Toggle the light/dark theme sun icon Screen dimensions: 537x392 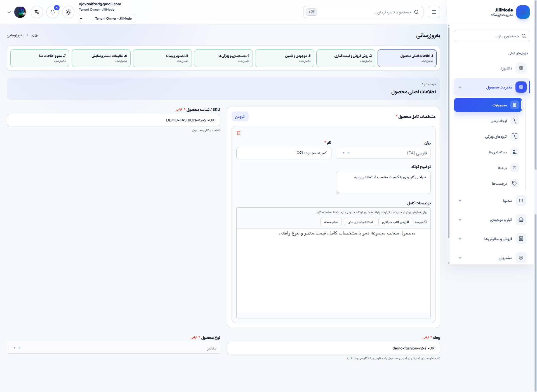(68, 12)
